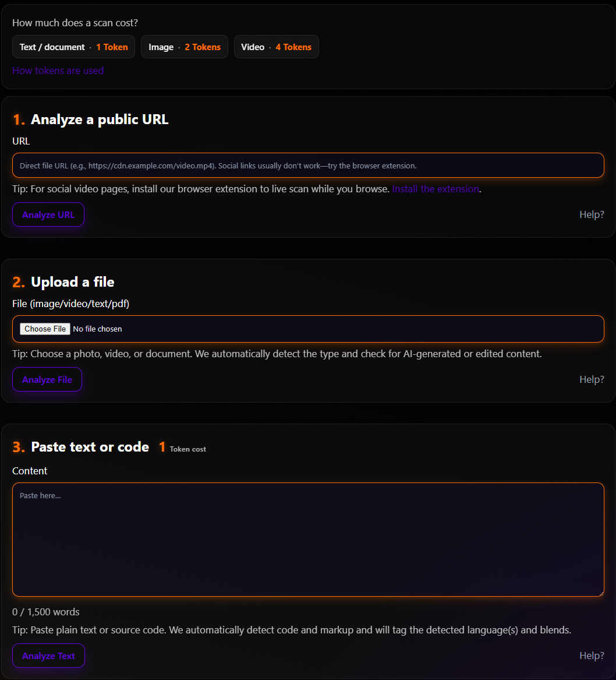616x680 pixels.
Task: Click the URL field label
Action: click(20, 141)
